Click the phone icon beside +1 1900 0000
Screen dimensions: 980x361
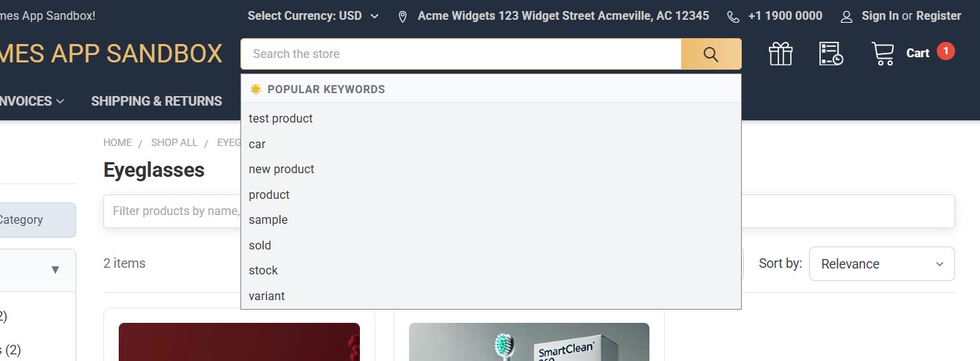[733, 16]
